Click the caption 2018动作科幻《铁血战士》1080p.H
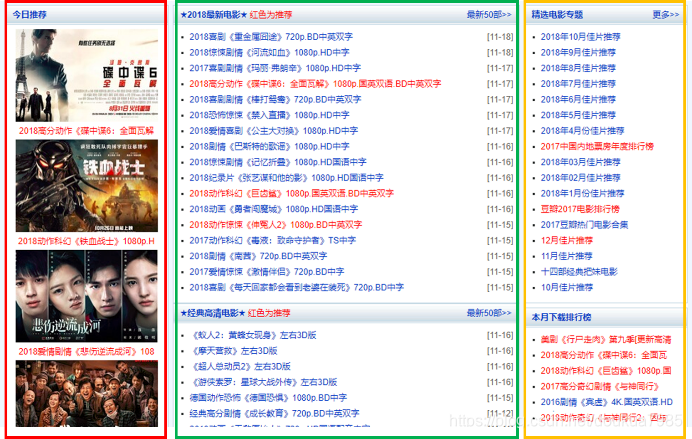 (x=86, y=241)
